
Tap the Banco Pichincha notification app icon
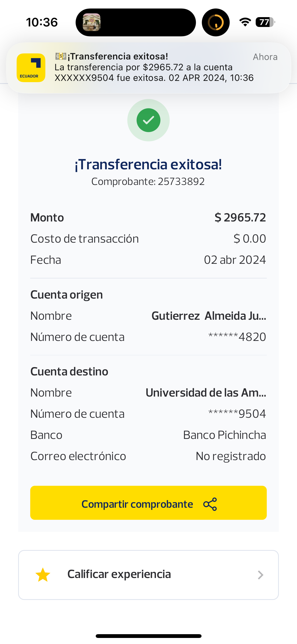[31, 68]
